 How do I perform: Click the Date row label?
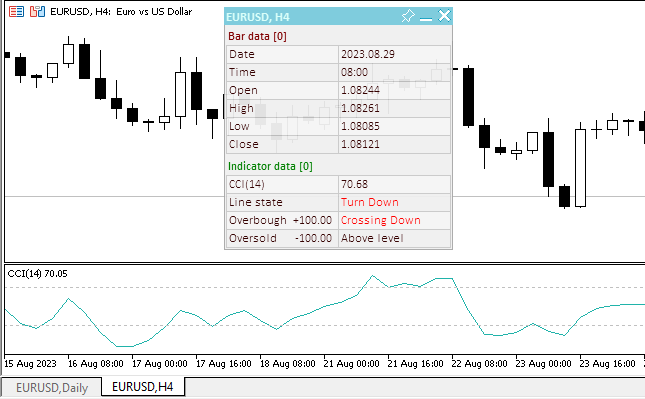click(x=242, y=54)
